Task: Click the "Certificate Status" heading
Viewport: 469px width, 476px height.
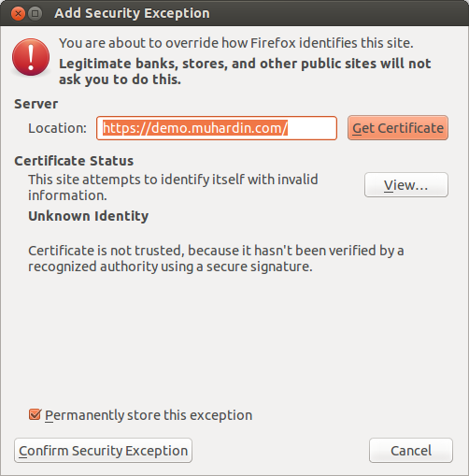Action: pyautogui.click(x=74, y=161)
